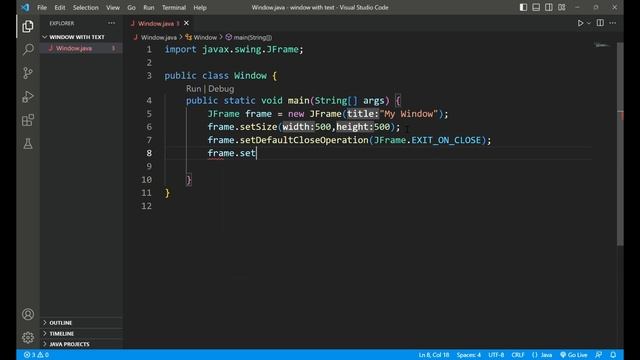
Task: Click line number 8 in gutter
Action: pos(149,153)
